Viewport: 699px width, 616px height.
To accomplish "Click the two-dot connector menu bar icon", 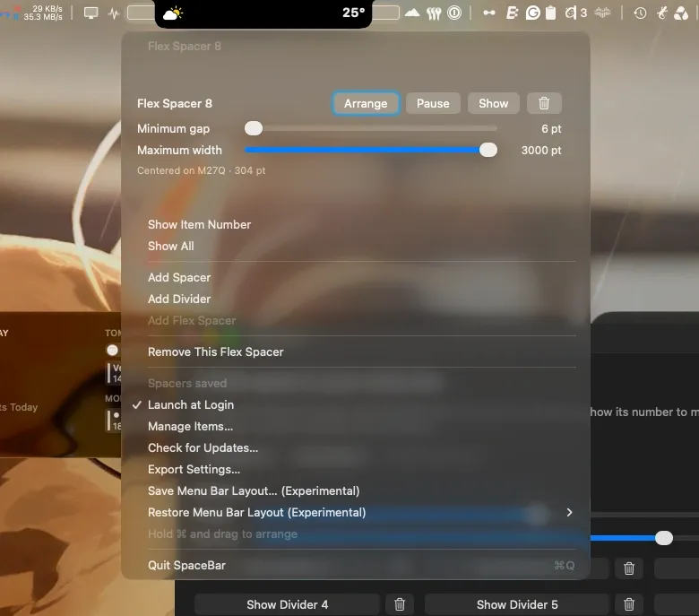I will tap(489, 13).
